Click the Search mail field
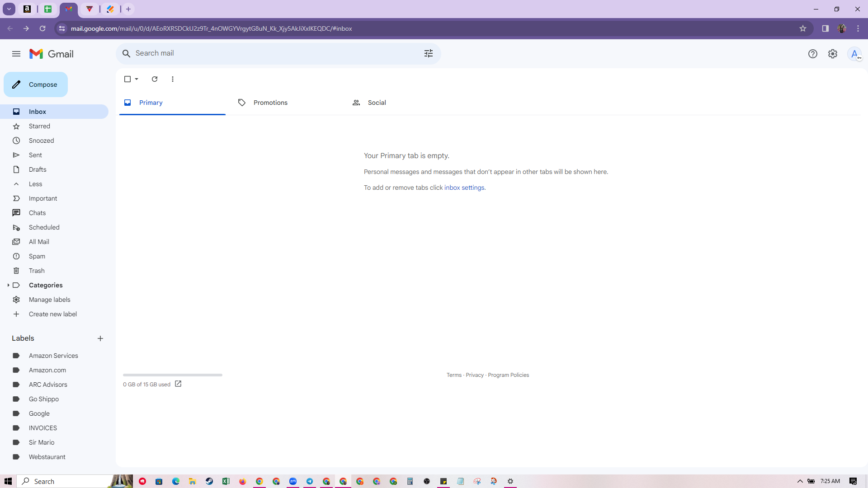 pyautogui.click(x=278, y=53)
